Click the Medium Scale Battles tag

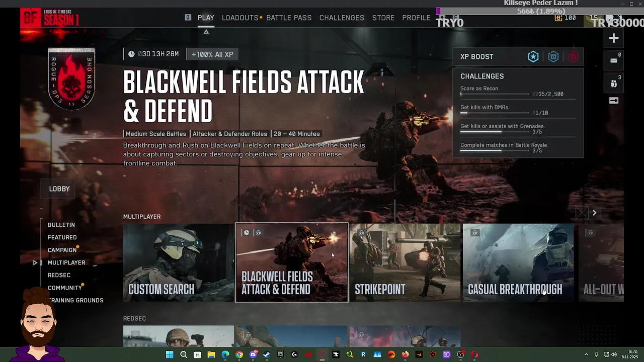point(155,134)
